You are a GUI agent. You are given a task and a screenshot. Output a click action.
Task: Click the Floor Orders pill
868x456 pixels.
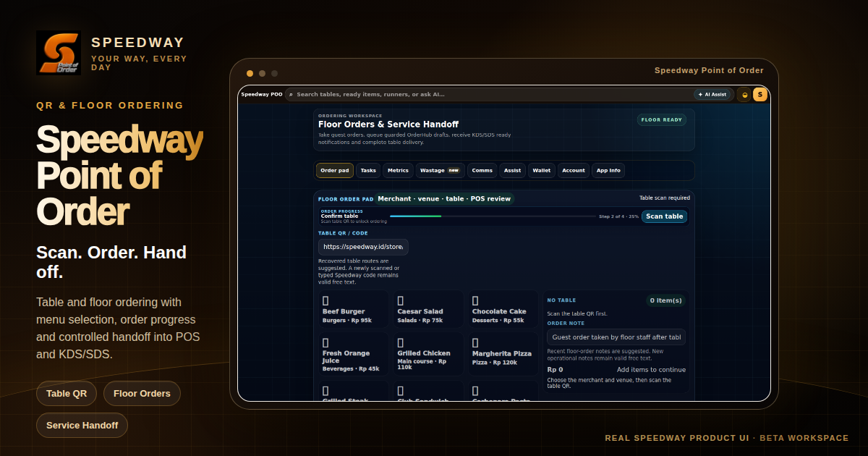tap(142, 394)
